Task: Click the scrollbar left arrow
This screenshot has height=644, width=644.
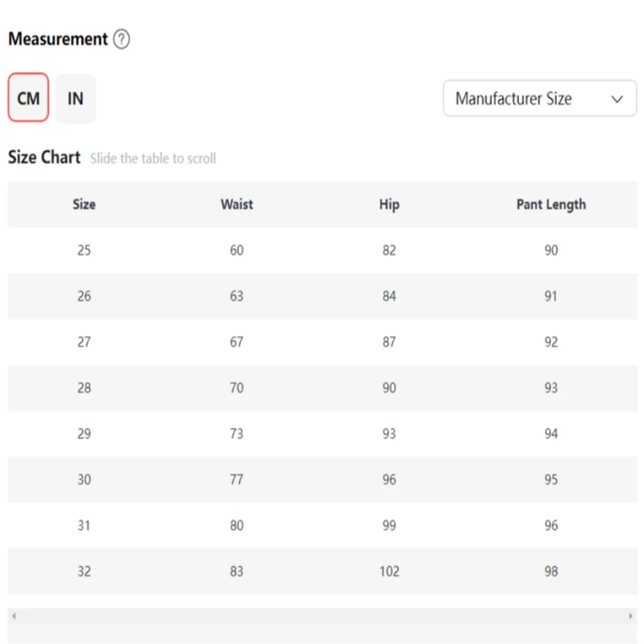Action: (x=14, y=616)
